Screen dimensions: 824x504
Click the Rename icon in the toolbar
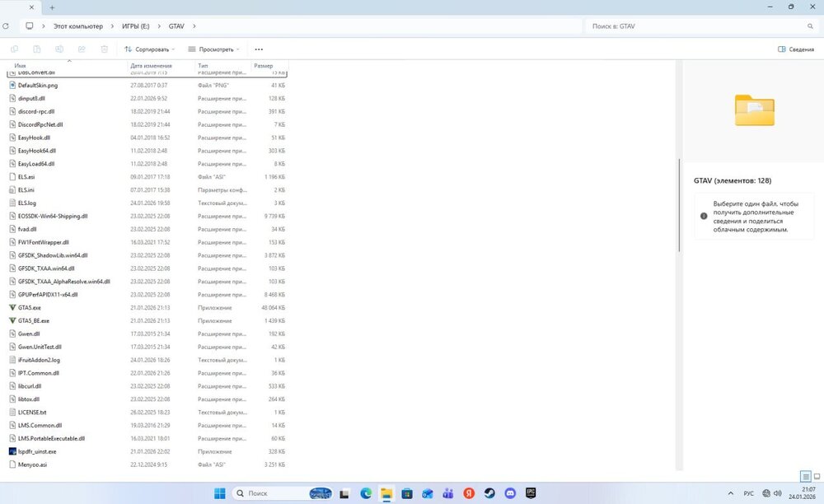(59, 49)
